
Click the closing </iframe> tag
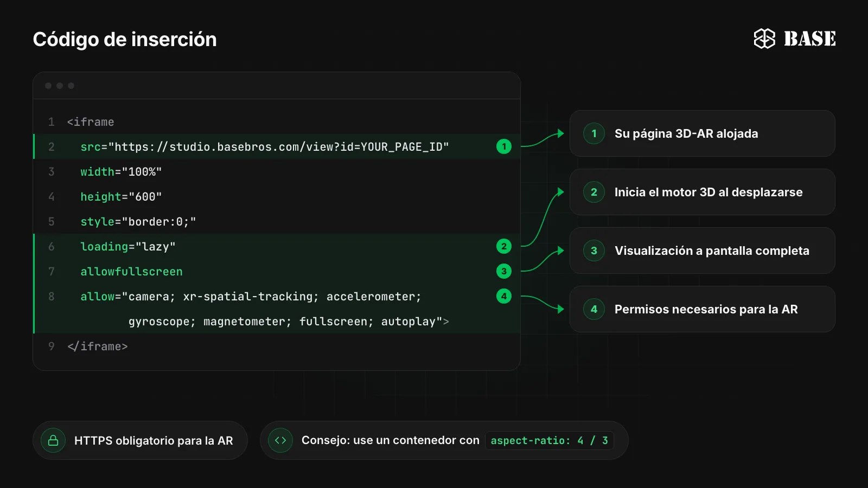pos(98,346)
